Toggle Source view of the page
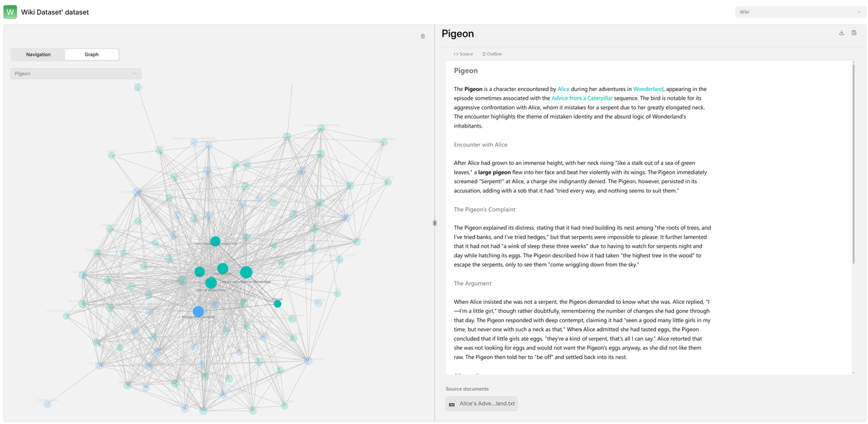This screenshot has width=868, height=424. [x=464, y=54]
